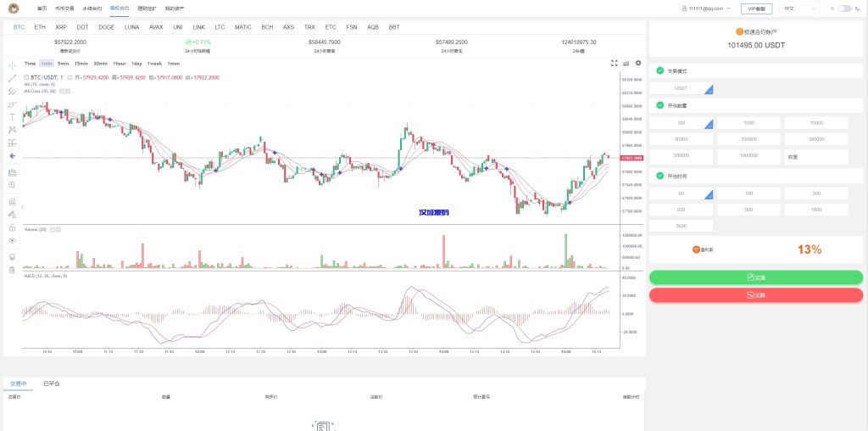
Task: Select the trend line drawing tool
Action: [x=12, y=78]
